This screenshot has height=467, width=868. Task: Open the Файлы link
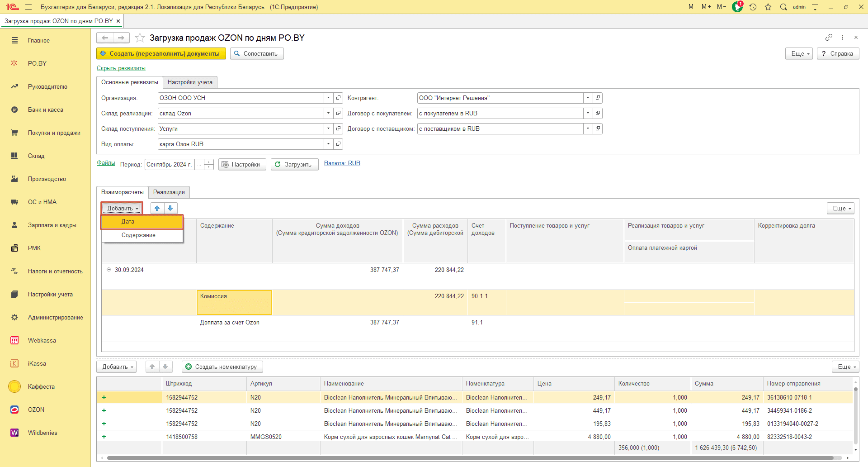click(106, 163)
